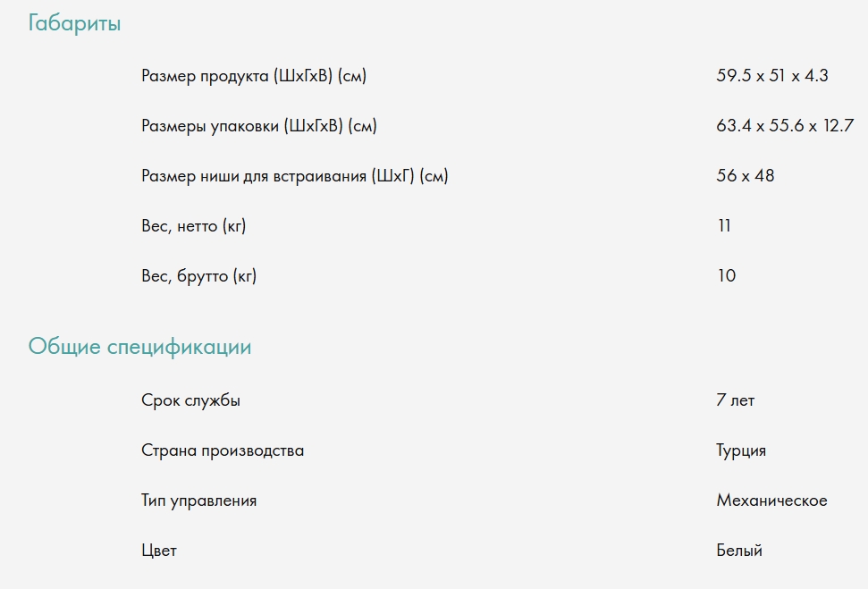Click the Габариты section heading

[x=74, y=24]
